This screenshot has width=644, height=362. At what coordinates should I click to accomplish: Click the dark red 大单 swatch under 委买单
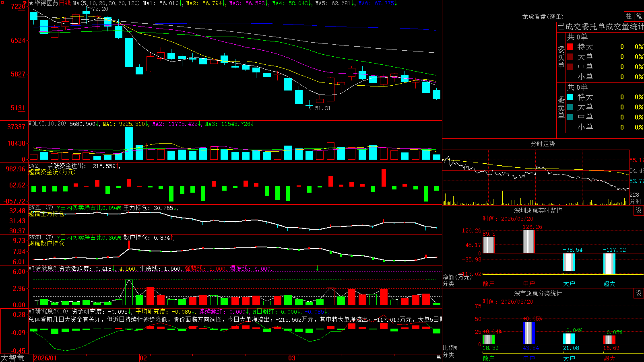tap(570, 57)
